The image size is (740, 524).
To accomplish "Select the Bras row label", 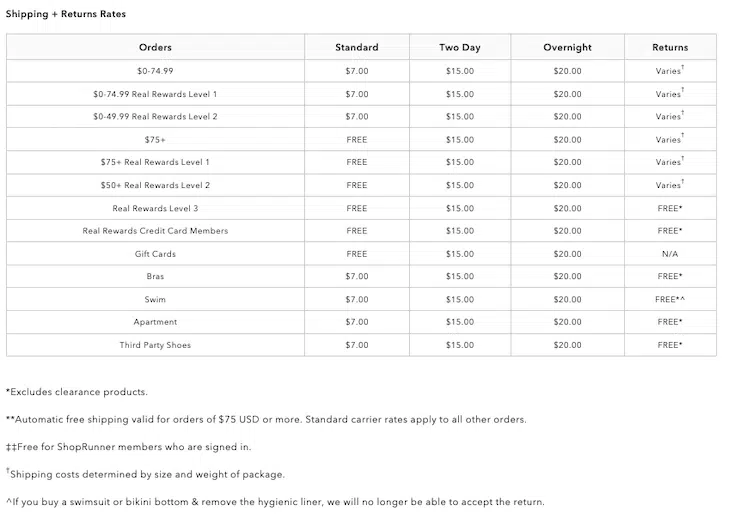I will (155, 276).
